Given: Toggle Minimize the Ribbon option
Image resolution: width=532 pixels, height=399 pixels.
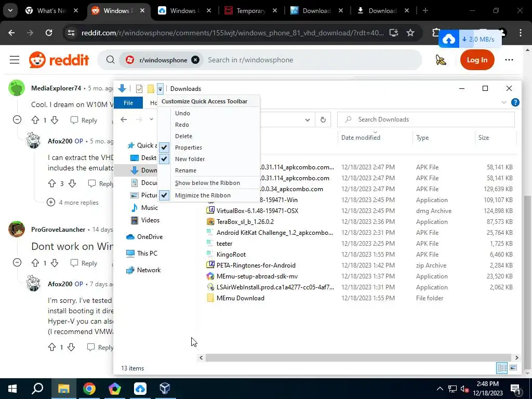Looking at the screenshot, I should pyautogui.click(x=209, y=195).
